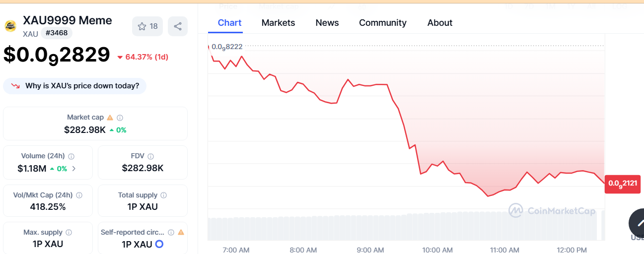Click the circulating supply circle indicator
The width and height of the screenshot is (644, 254).
[159, 244]
